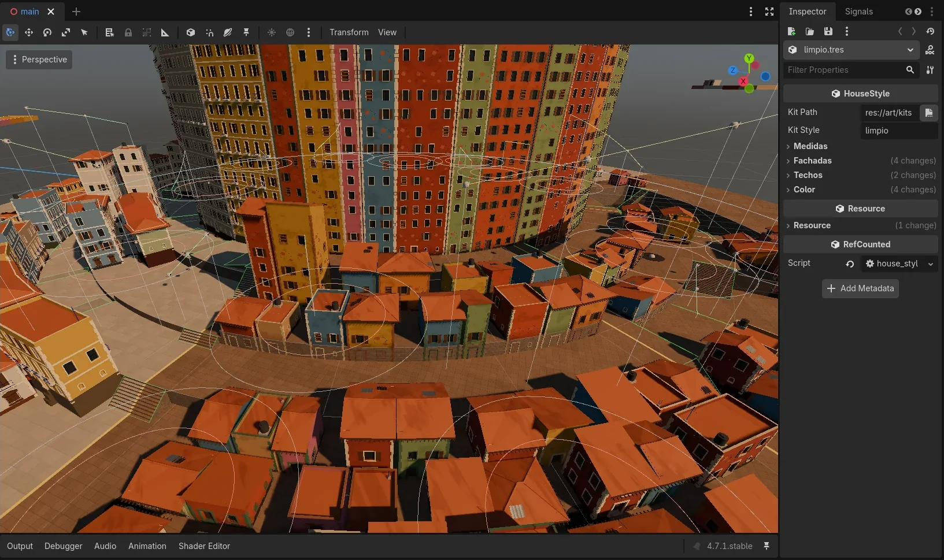Expand the Techos property group
This screenshot has width=944, height=560.
860,175
